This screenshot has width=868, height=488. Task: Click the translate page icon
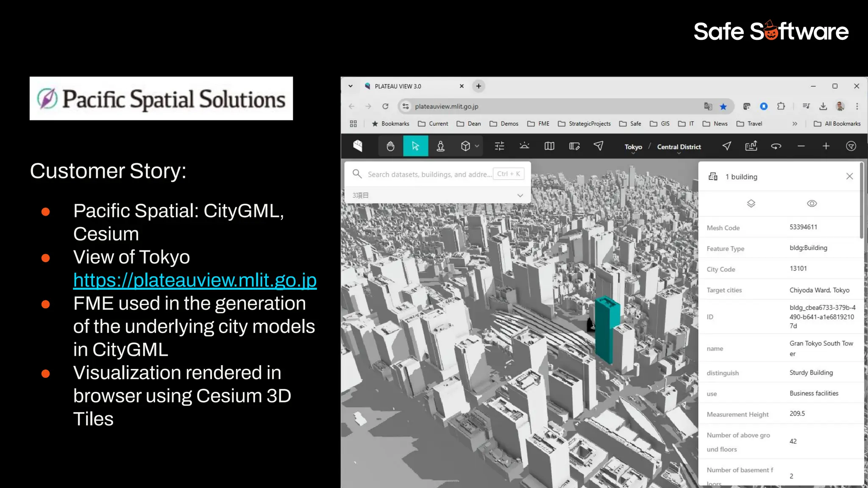[x=708, y=106]
